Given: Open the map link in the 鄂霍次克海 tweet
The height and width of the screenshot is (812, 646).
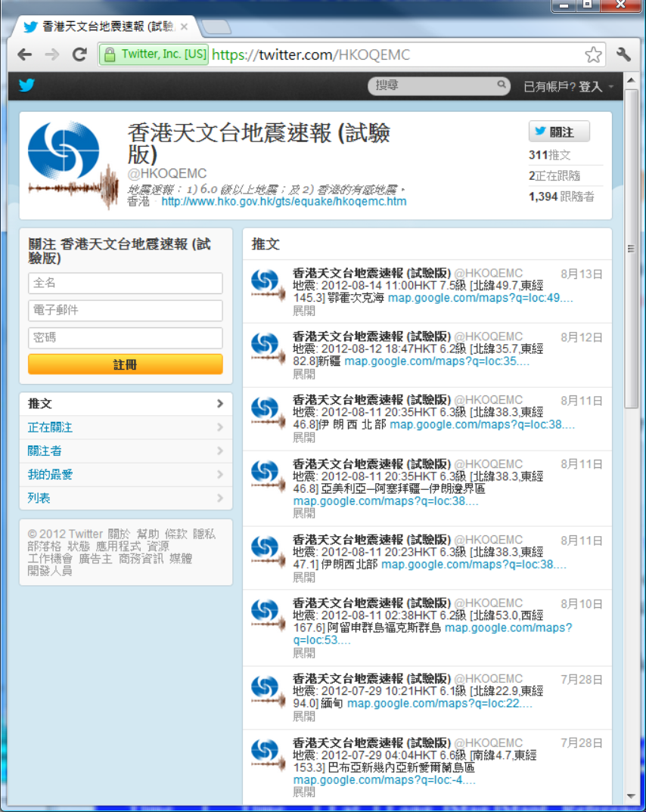Looking at the screenshot, I should pyautogui.click(x=480, y=298).
